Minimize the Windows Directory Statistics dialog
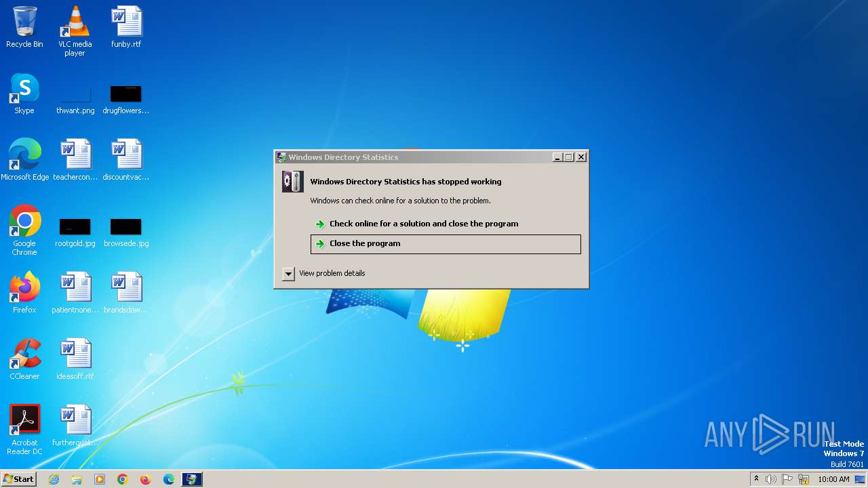The height and width of the screenshot is (488, 868). tap(557, 157)
